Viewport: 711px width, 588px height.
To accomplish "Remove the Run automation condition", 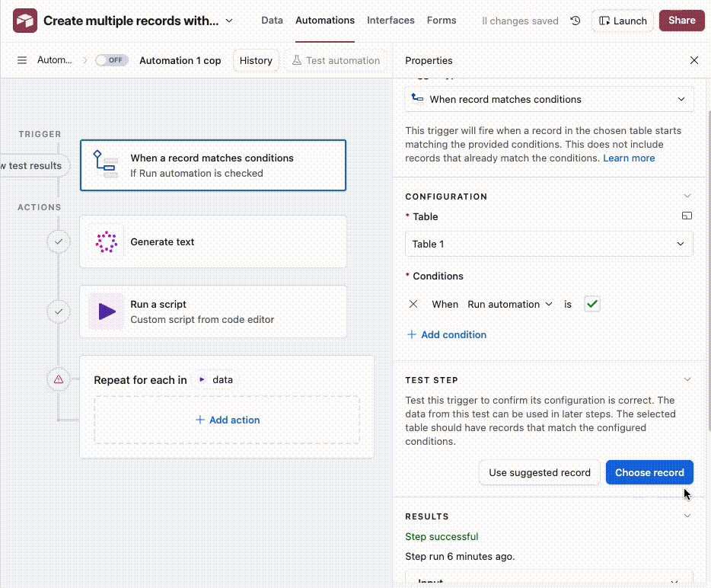I will tap(413, 304).
